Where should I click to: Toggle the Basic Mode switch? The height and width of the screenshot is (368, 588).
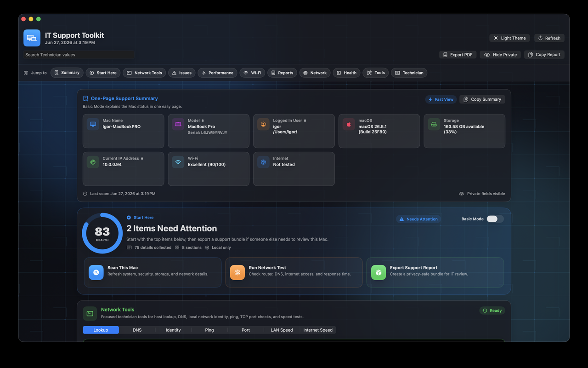(x=495, y=219)
